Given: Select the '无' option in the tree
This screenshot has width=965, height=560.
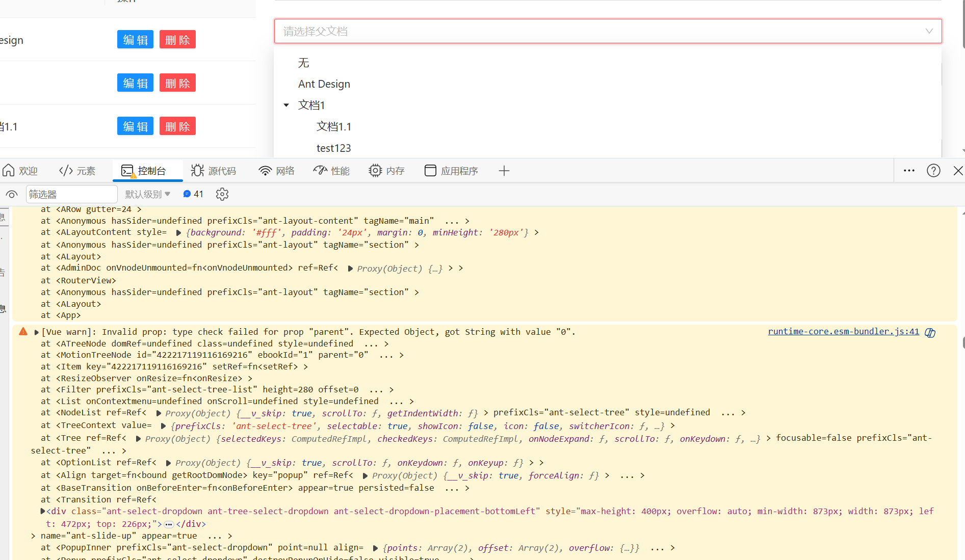Looking at the screenshot, I should point(304,63).
